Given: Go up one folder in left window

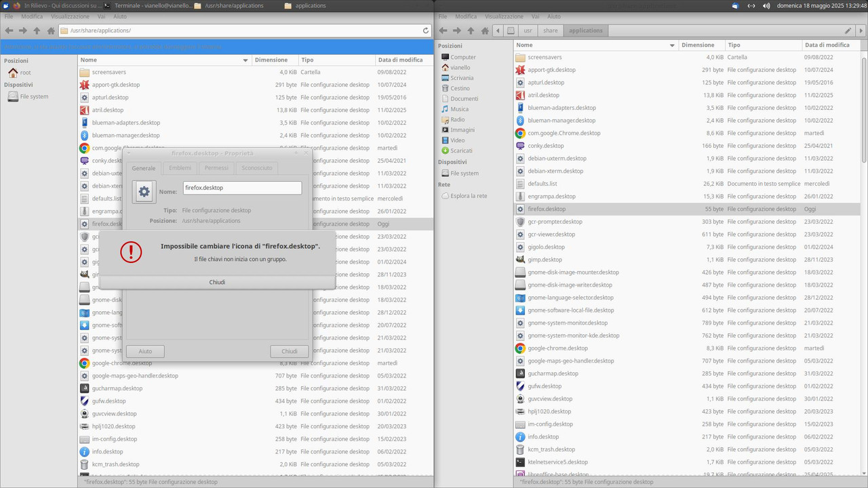Looking at the screenshot, I should point(37,30).
